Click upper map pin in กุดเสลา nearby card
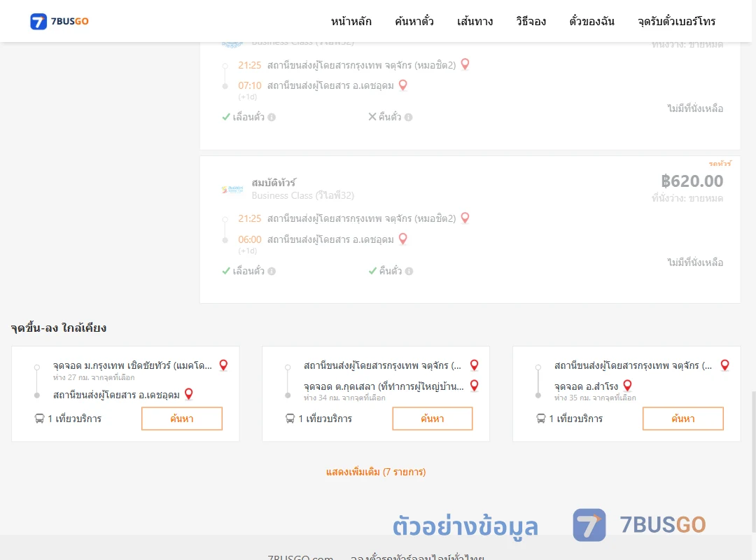The width and height of the screenshot is (756, 560). point(475,365)
